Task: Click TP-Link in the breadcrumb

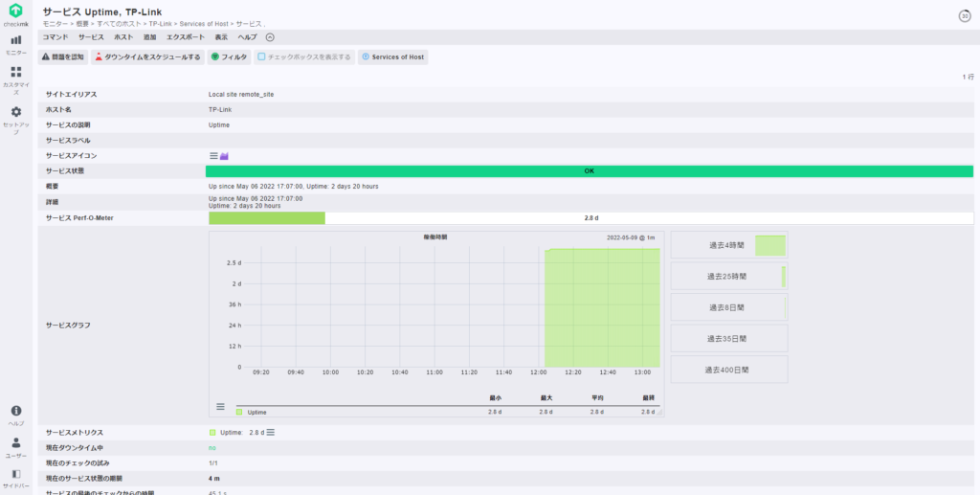Action: pyautogui.click(x=160, y=24)
